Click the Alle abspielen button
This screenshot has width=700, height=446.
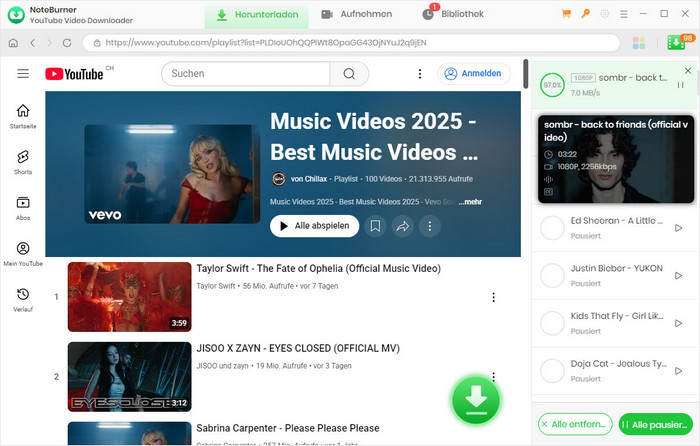pos(314,226)
